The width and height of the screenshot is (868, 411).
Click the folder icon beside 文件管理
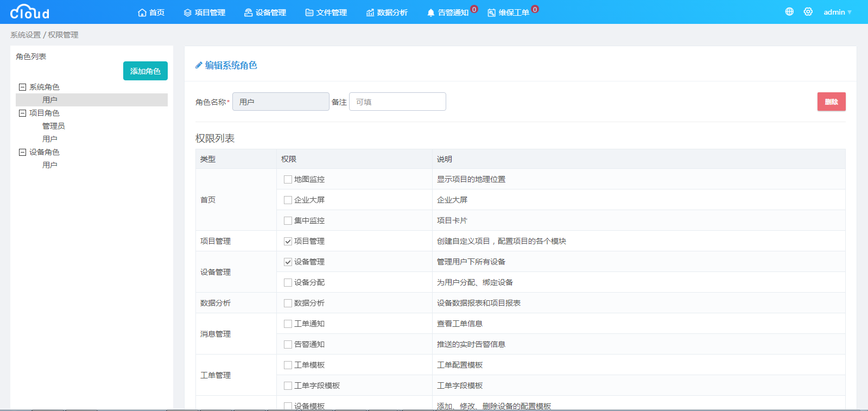(x=309, y=12)
